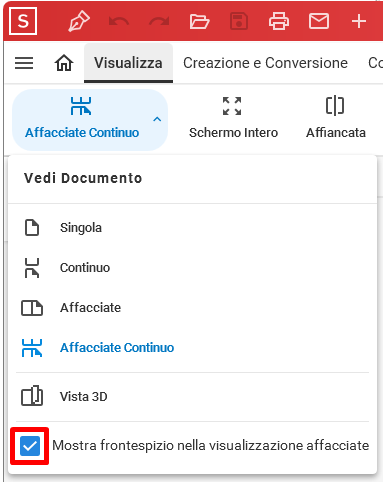The image size is (383, 482).
Task: Go to home via house icon
Action: pyautogui.click(x=64, y=63)
